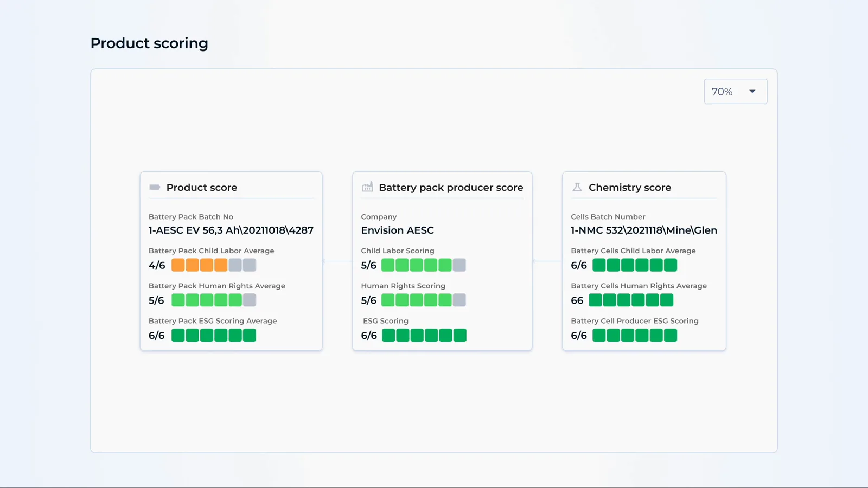Open the 70% zoom dropdown
Viewport: 868px width, 488px height.
pyautogui.click(x=735, y=92)
